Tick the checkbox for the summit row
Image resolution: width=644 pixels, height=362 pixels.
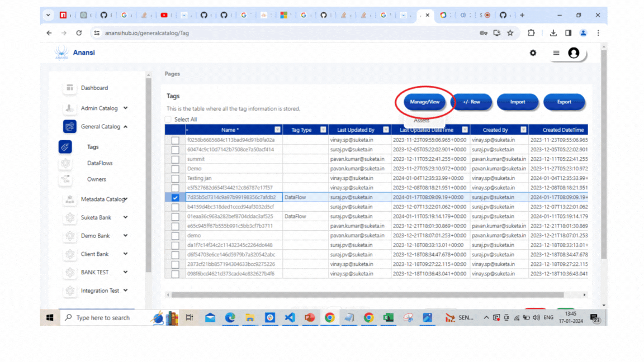click(176, 159)
